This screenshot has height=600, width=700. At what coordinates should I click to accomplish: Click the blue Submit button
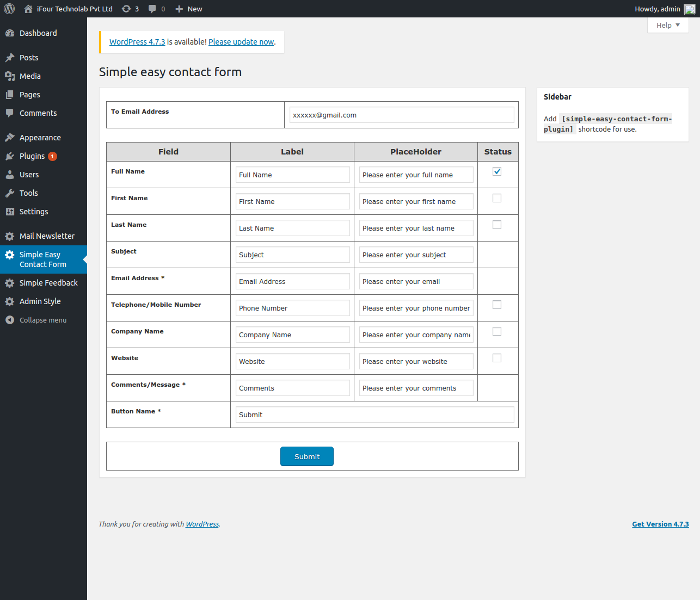[x=307, y=456]
